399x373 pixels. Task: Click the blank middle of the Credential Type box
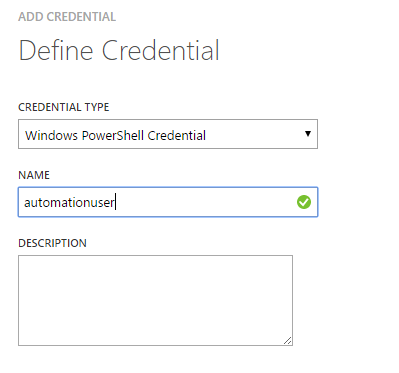click(x=255, y=134)
